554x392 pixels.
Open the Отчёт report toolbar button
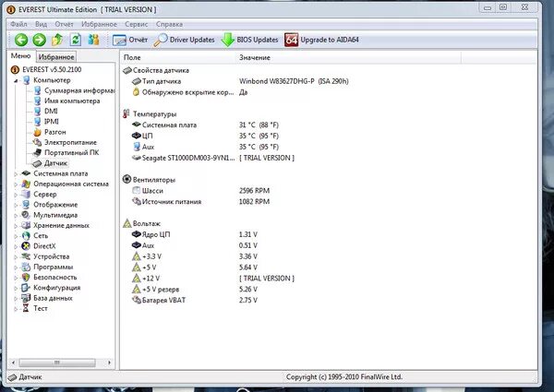coord(129,40)
